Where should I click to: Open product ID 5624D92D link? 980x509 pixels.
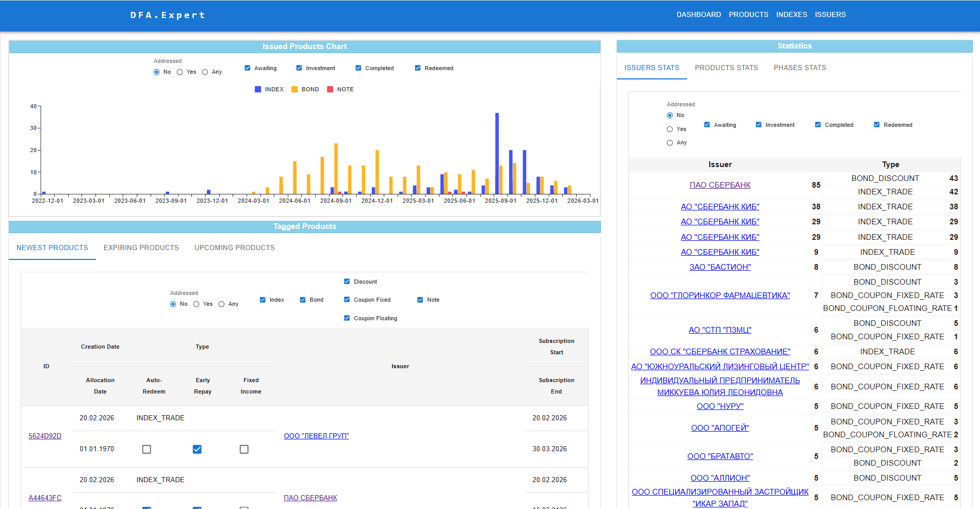click(x=45, y=436)
